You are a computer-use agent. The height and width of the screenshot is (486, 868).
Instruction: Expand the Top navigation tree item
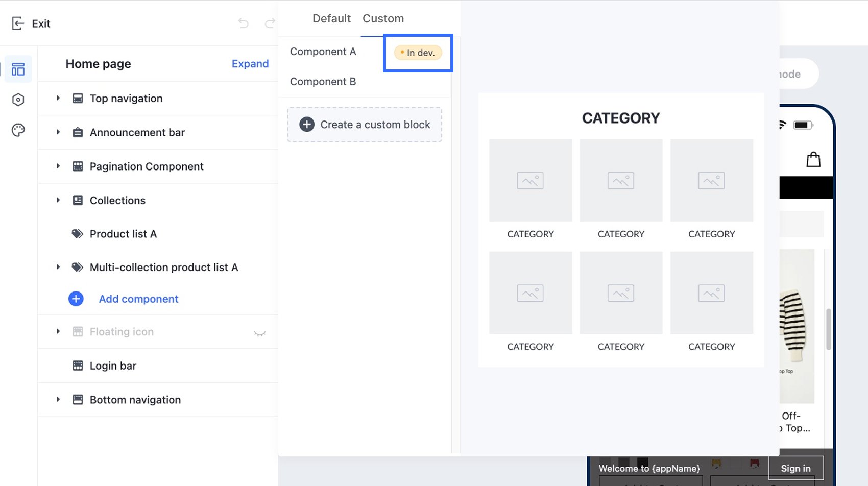pyautogui.click(x=58, y=98)
